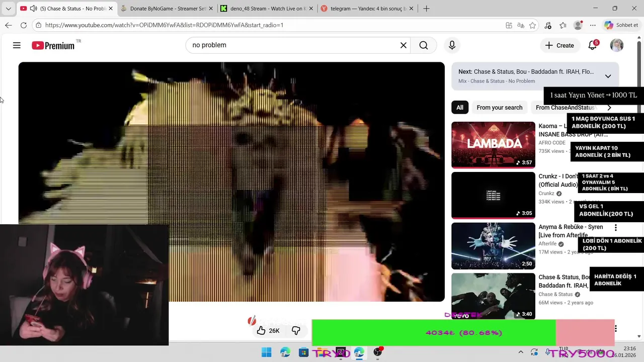Show hidden system tray icons chevron
644x362 pixels.
coord(521,352)
